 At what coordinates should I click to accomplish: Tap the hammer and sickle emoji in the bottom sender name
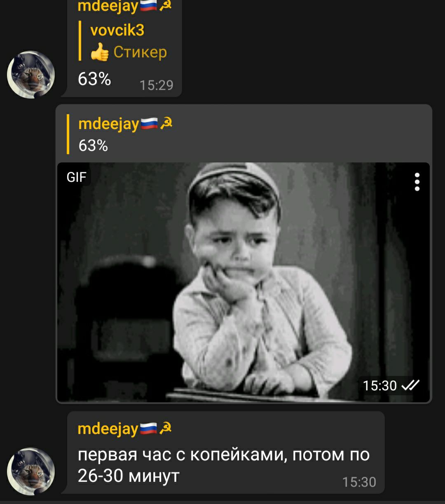coord(165,428)
